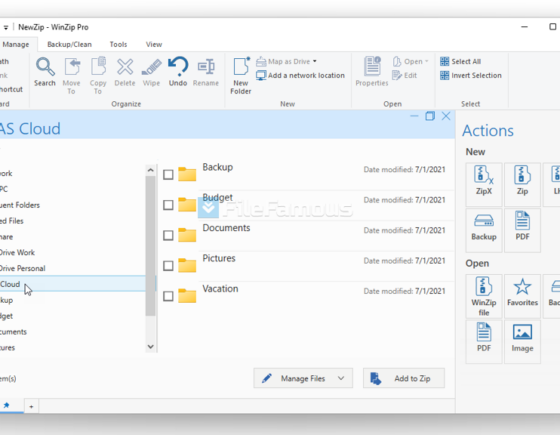This screenshot has width=560, height=435.
Task: Close the Cloud file pane
Action: [446, 116]
